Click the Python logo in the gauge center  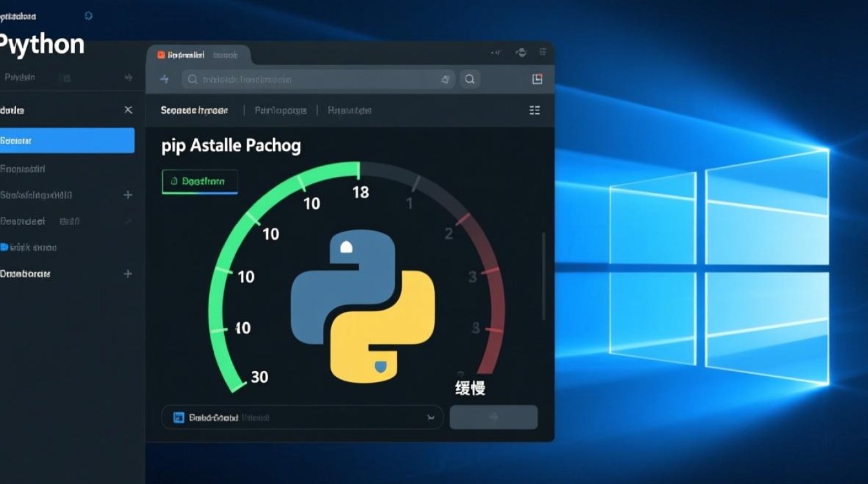click(x=363, y=303)
